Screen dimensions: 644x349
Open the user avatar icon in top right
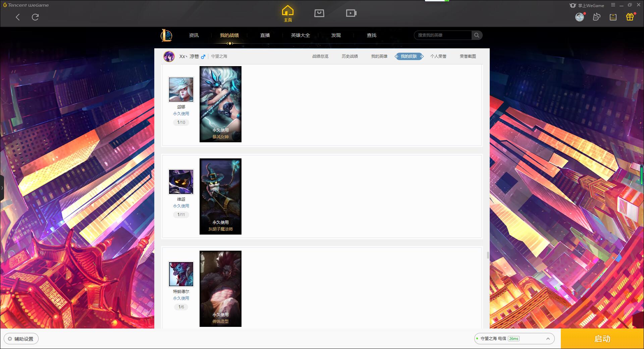coord(580,17)
